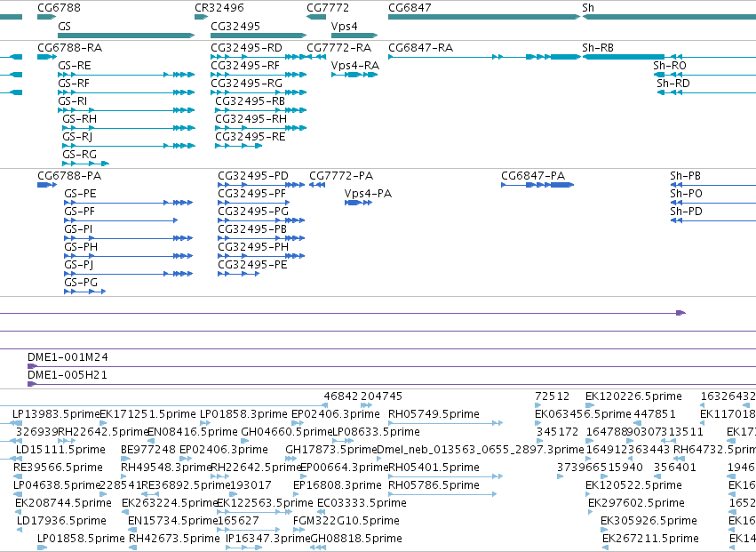Select transcript CG32495-RG
The width and height of the screenshot is (756, 552).
pyautogui.click(x=246, y=84)
